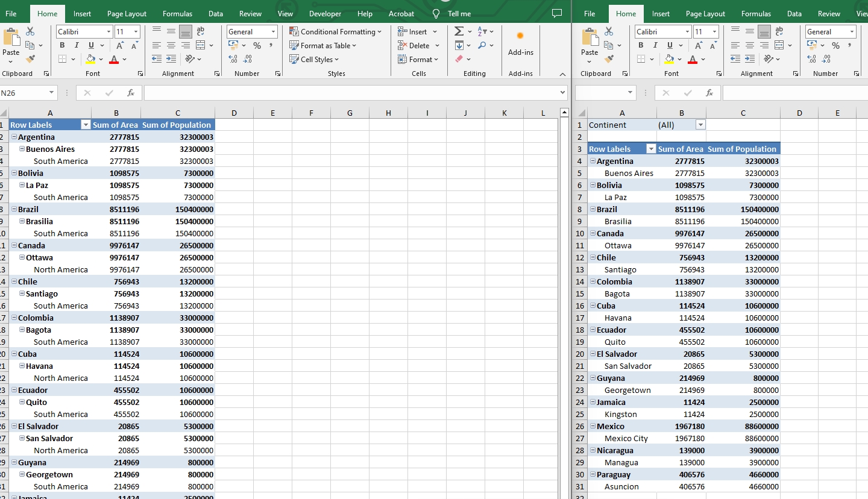Open General number format dropdown, left window
This screenshot has width=868, height=499.
274,31
